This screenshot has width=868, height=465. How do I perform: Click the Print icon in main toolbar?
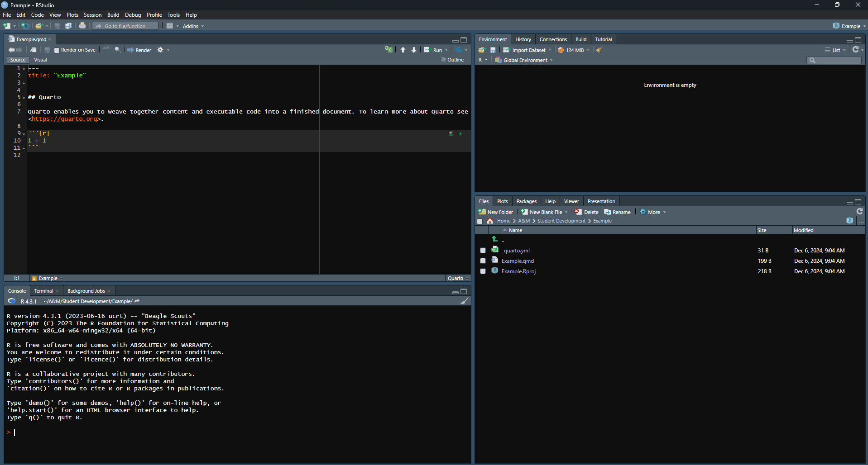[82, 26]
